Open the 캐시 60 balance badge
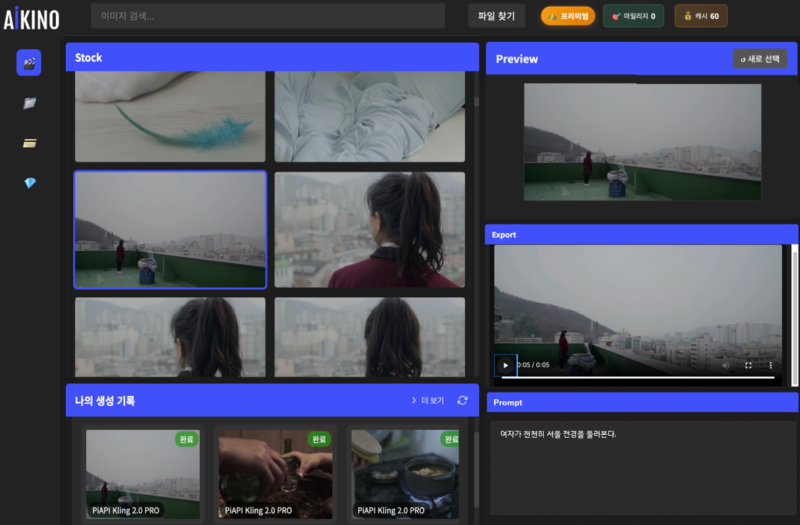This screenshot has width=800, height=525. (x=701, y=16)
